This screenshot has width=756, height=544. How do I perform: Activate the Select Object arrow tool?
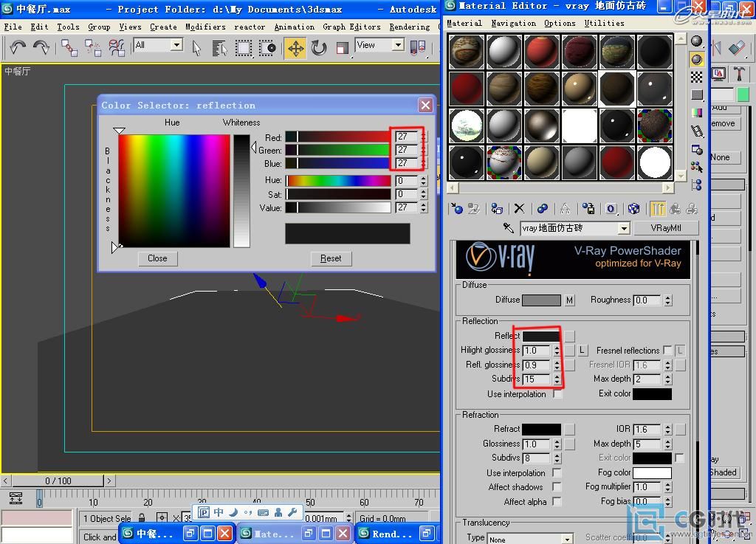(x=196, y=48)
